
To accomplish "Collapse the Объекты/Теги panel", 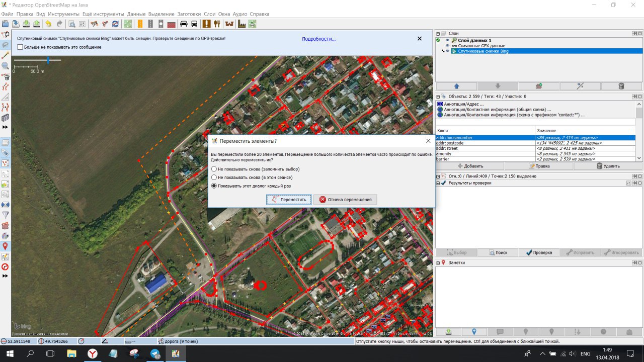I will (438, 97).
